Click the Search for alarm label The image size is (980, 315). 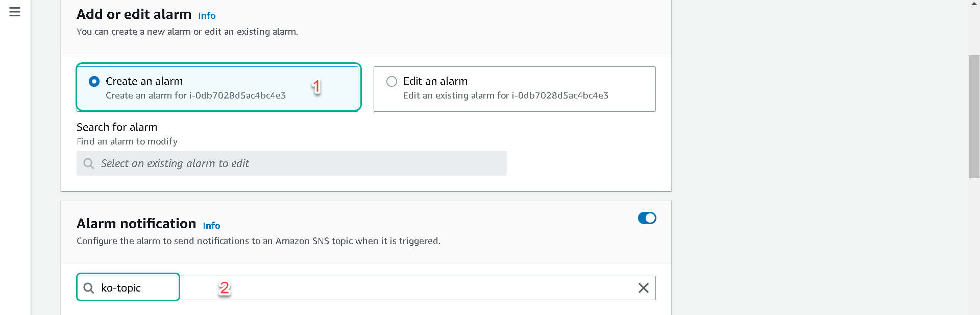coord(117,127)
